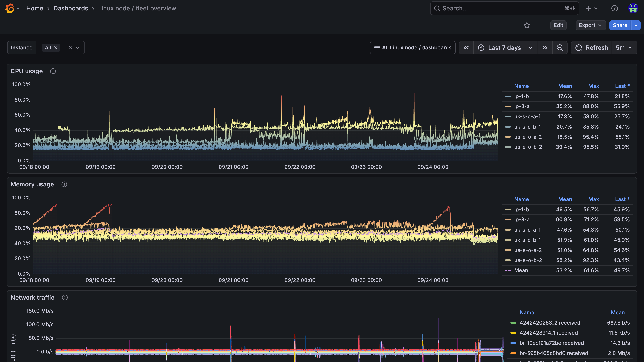Viewport: 644px width, 362px height.
Task: Sort Memory legend by Max column
Action: pos(594,199)
